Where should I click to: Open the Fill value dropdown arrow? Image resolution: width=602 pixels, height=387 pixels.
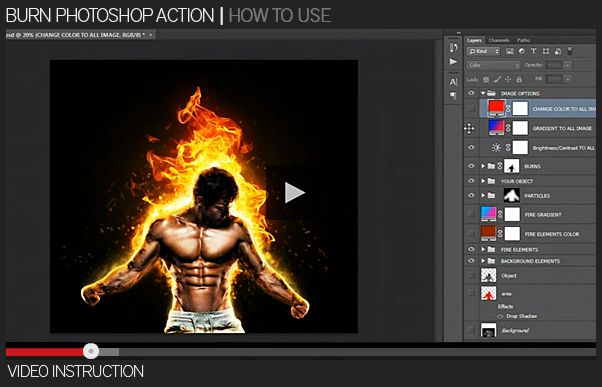pos(568,79)
